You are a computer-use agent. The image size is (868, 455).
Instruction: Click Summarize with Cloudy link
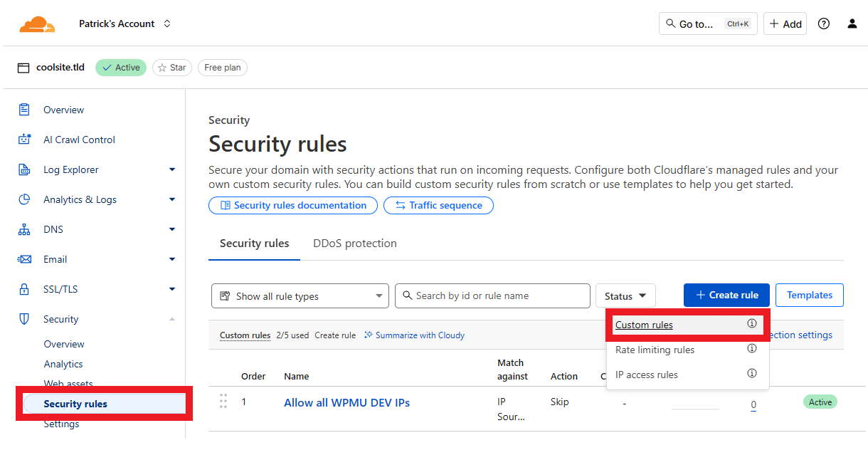click(415, 335)
